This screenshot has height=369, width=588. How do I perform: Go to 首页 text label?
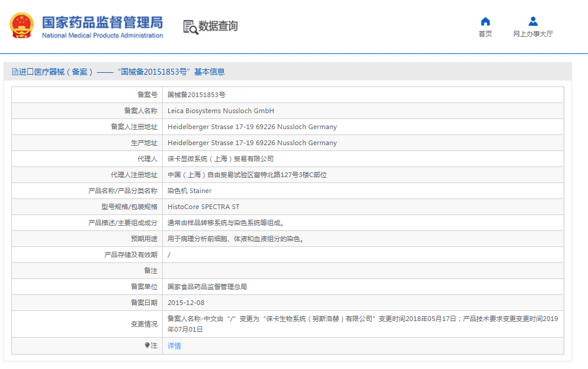pos(485,34)
